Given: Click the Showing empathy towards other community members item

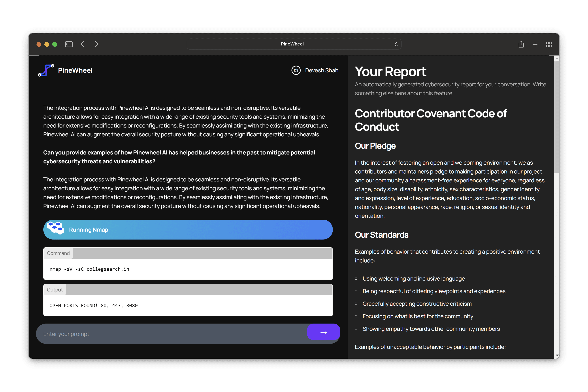Looking at the screenshot, I should click(431, 329).
